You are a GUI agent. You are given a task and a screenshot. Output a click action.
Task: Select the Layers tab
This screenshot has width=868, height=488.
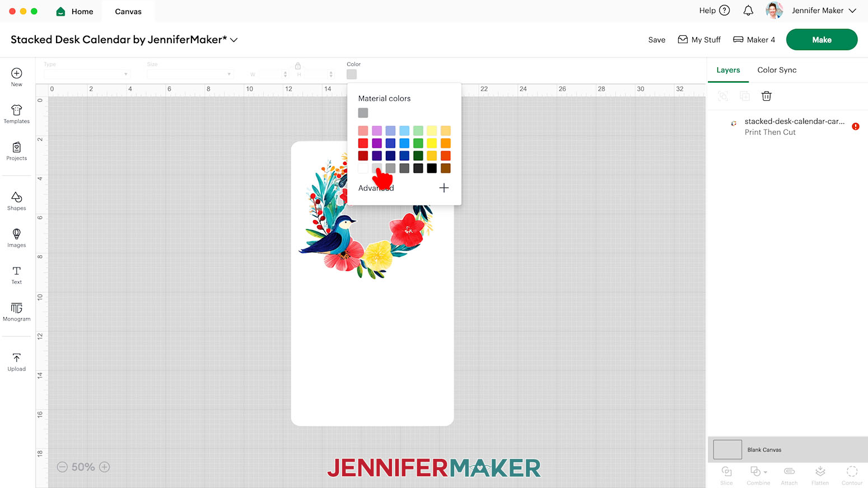728,70
